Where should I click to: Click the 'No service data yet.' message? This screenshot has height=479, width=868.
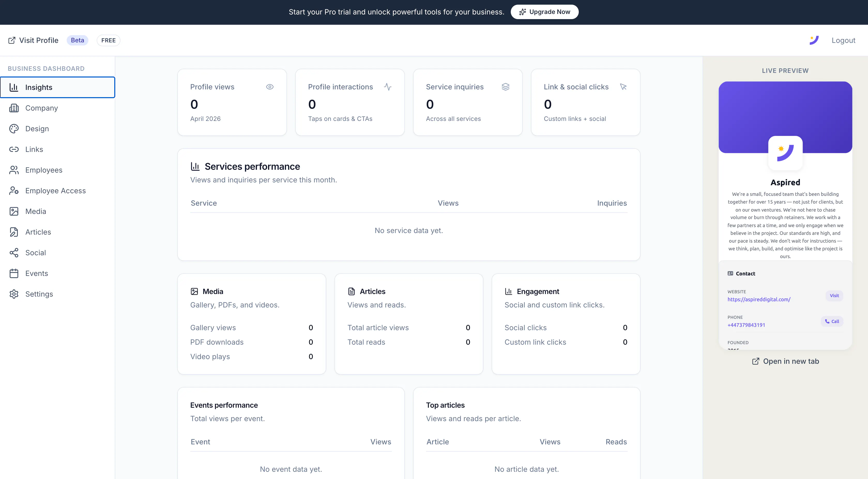[409, 231]
